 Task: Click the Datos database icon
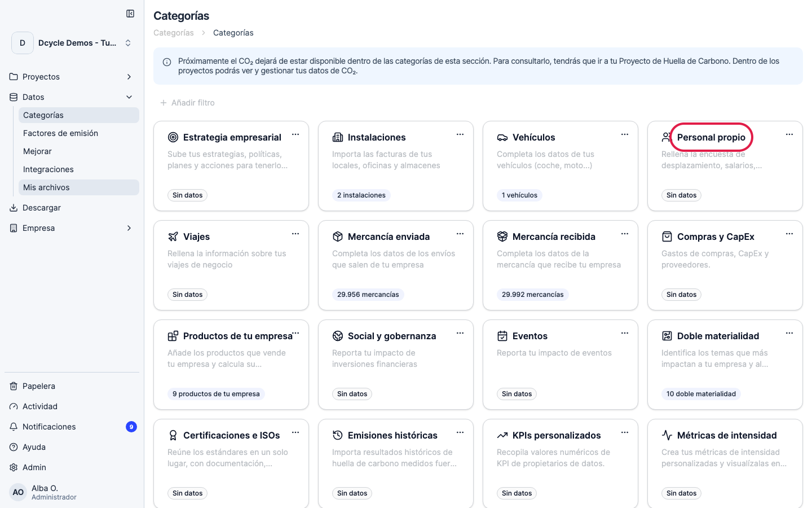click(x=14, y=97)
